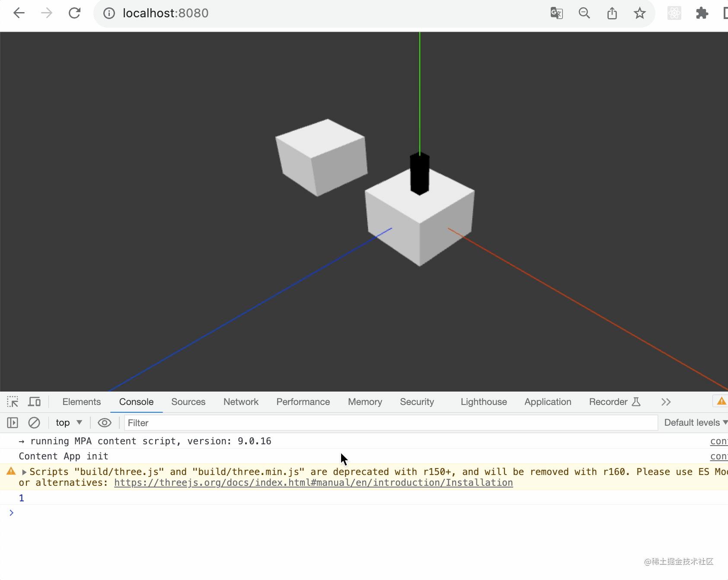Image resolution: width=728 pixels, height=580 pixels.
Task: Follow the threejs.org Installation link
Action: pyautogui.click(x=313, y=482)
